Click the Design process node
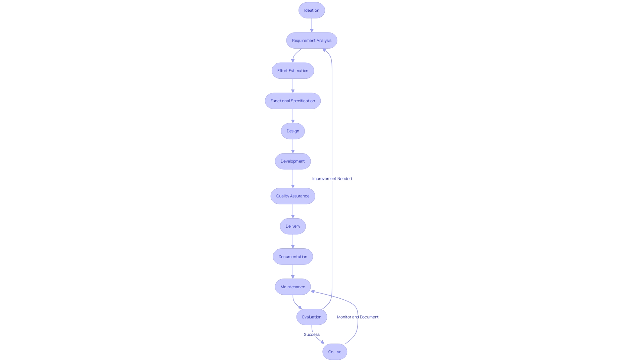The height and width of the screenshot is (362, 644). [x=293, y=131]
